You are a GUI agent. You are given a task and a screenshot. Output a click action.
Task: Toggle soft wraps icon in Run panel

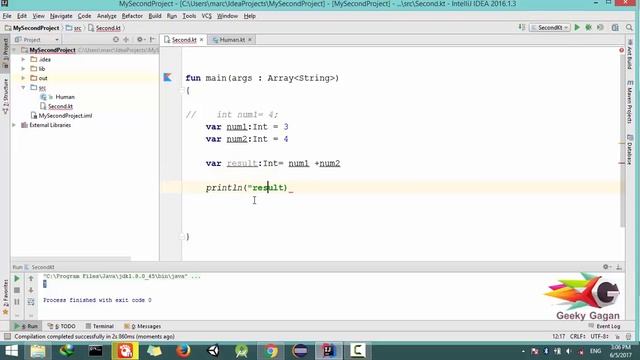[x=31, y=302]
